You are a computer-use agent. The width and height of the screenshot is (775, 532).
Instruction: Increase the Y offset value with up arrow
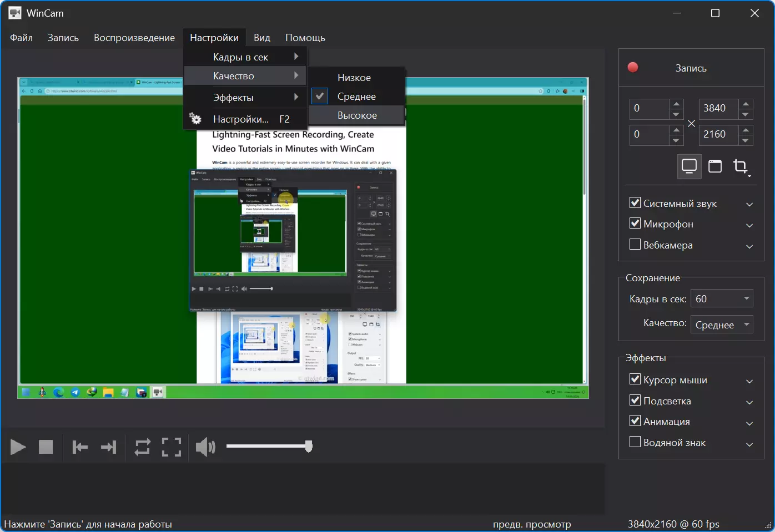(x=676, y=129)
